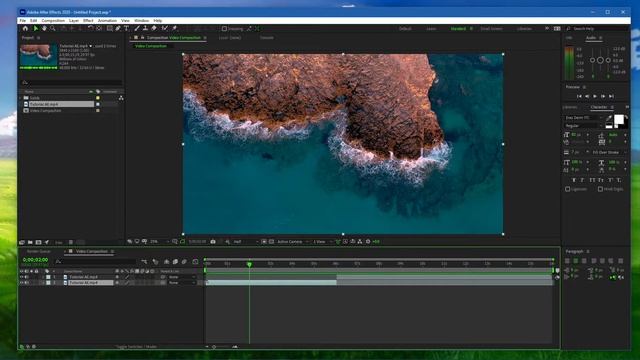Screen dimensions: 640x360
Task: Click the Home icon in the toolbar
Action: tap(25, 29)
